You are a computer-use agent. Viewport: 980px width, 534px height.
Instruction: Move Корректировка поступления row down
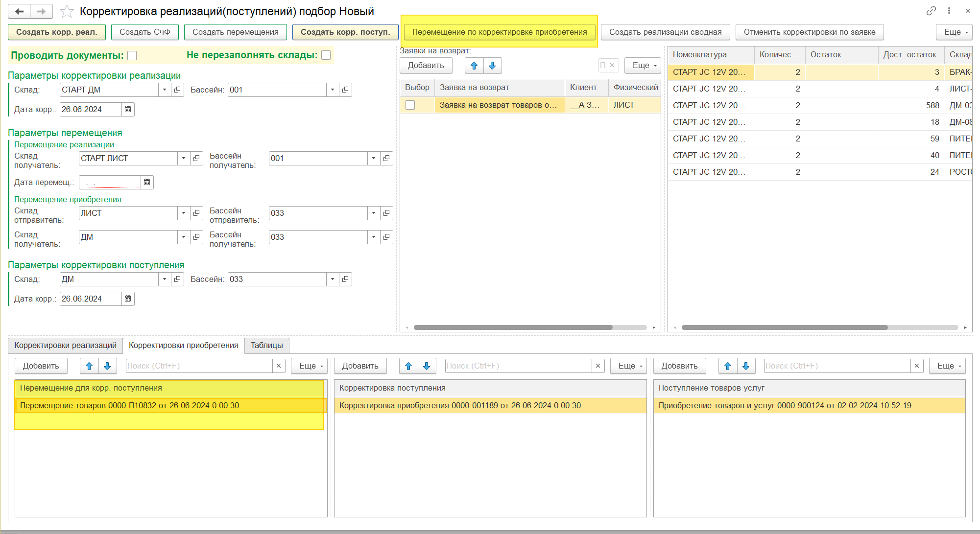427,366
